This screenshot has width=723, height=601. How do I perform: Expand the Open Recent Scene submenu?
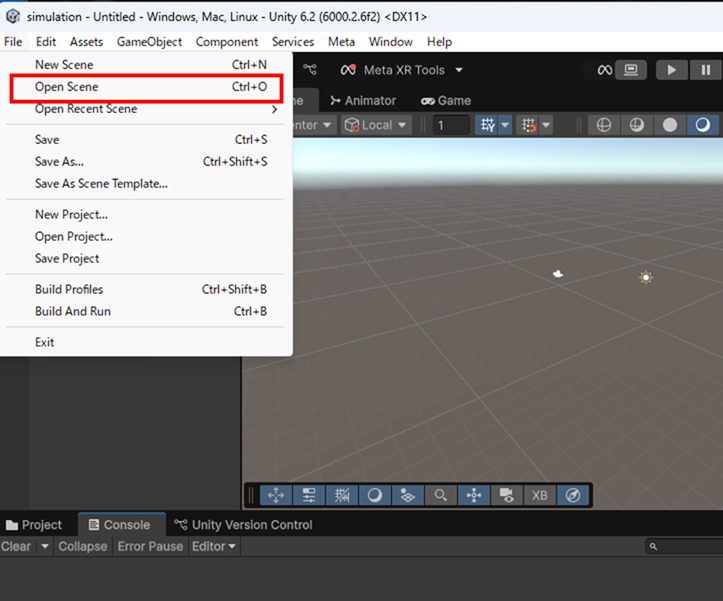click(147, 109)
